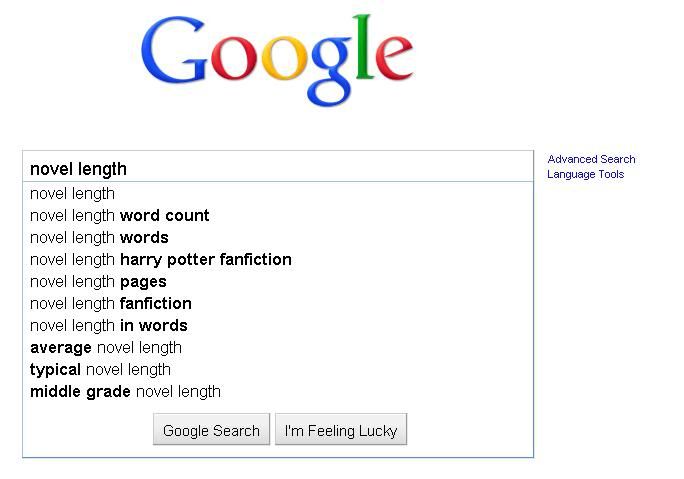Viewport: 684px width, 479px height.
Task: Focus the search box containing 'novel length'
Action: click(x=278, y=168)
